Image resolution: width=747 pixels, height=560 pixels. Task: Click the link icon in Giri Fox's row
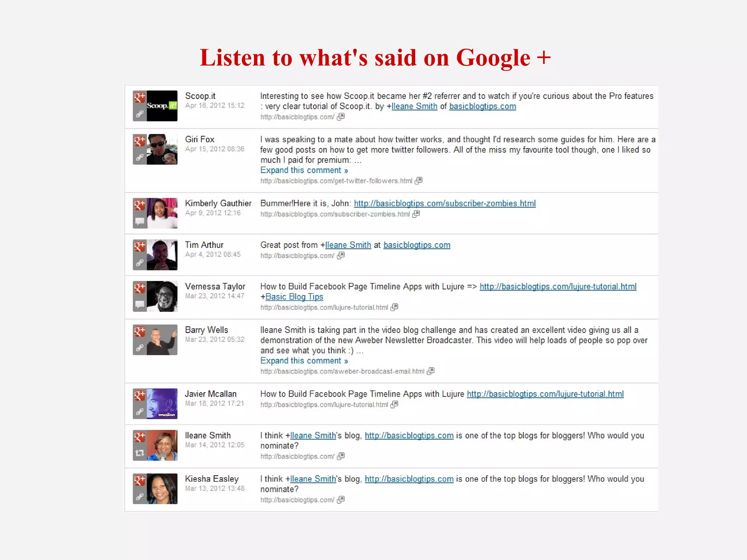coord(140,157)
